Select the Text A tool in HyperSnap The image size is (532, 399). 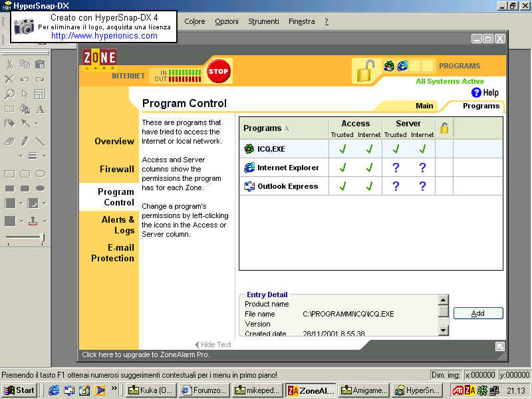point(40,109)
